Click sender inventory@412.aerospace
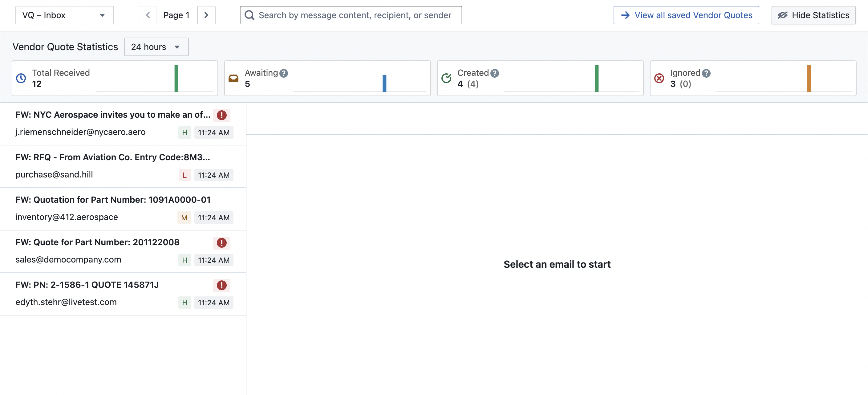This screenshot has width=868, height=395. click(67, 217)
